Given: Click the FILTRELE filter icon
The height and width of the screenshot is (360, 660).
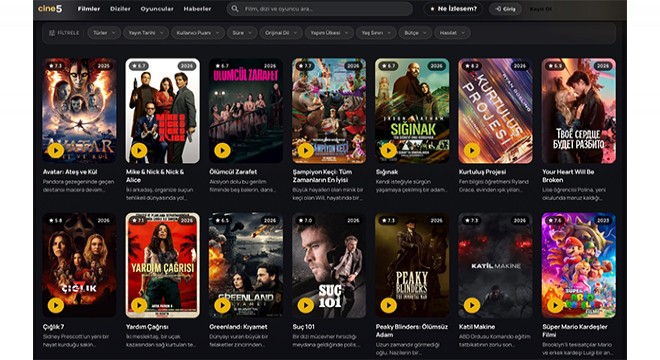Looking at the screenshot, I should pos(52,33).
